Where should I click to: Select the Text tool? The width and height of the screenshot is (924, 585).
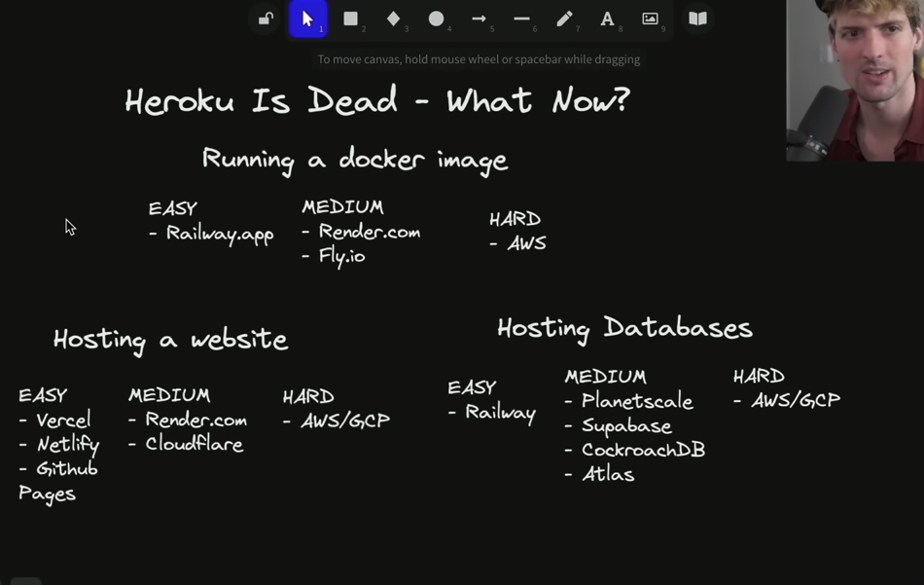click(607, 18)
